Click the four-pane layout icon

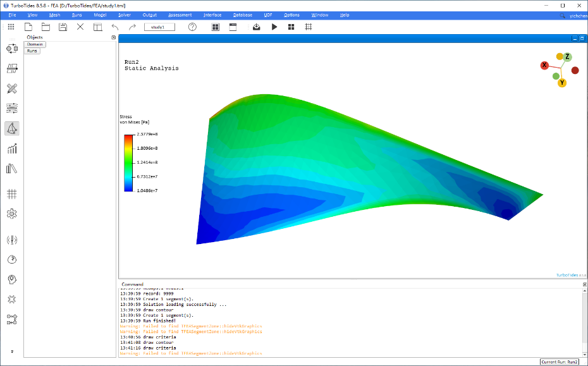click(x=215, y=27)
